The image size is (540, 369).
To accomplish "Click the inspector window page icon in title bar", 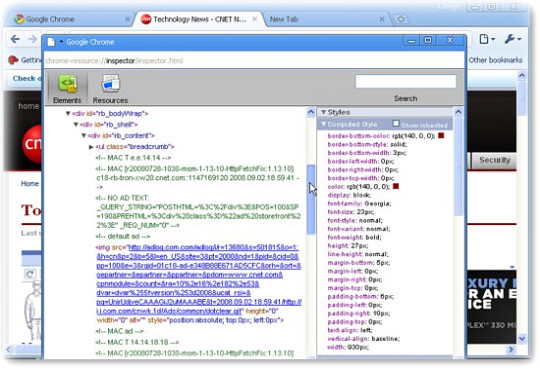I will click(x=51, y=42).
